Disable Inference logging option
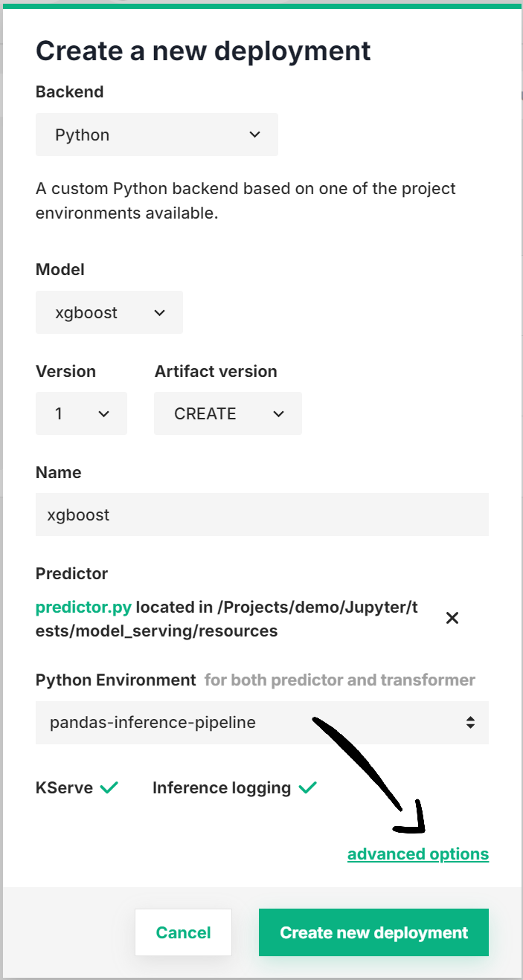The image size is (523, 980). click(222, 788)
